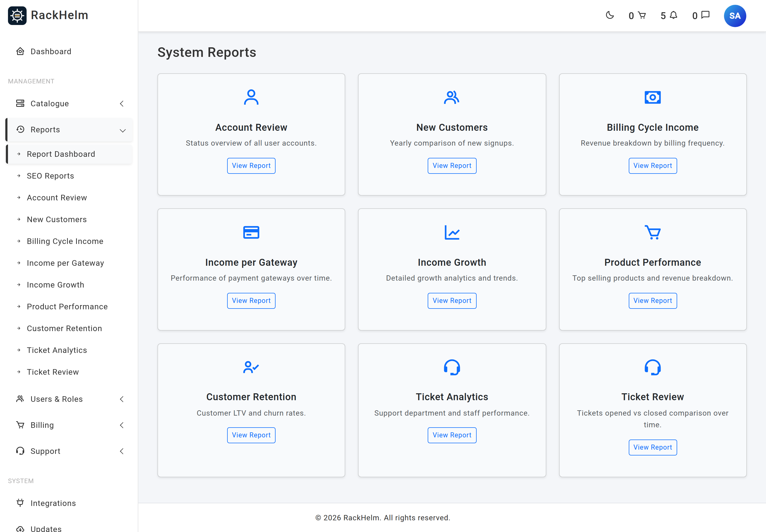The height and width of the screenshot is (532, 766).
Task: Collapse the Reports menu chevron
Action: tap(122, 130)
